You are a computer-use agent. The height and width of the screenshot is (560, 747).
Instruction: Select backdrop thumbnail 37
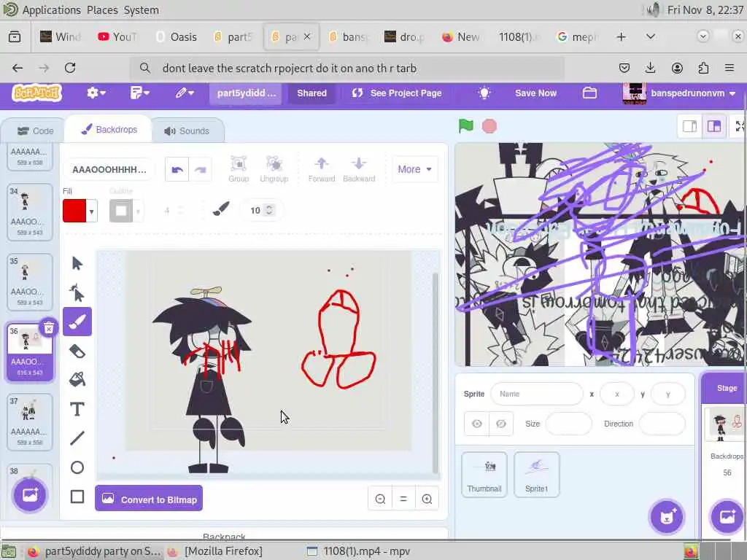click(29, 422)
